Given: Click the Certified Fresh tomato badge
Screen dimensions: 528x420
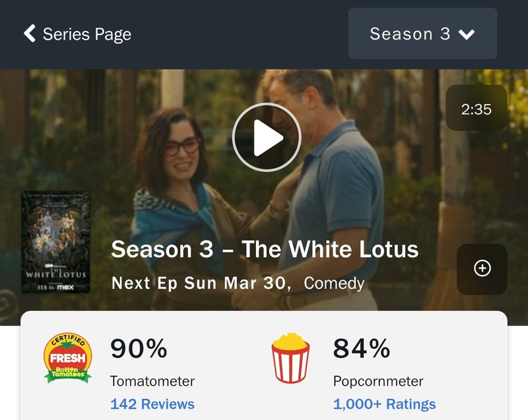Looking at the screenshot, I should click(68, 359).
